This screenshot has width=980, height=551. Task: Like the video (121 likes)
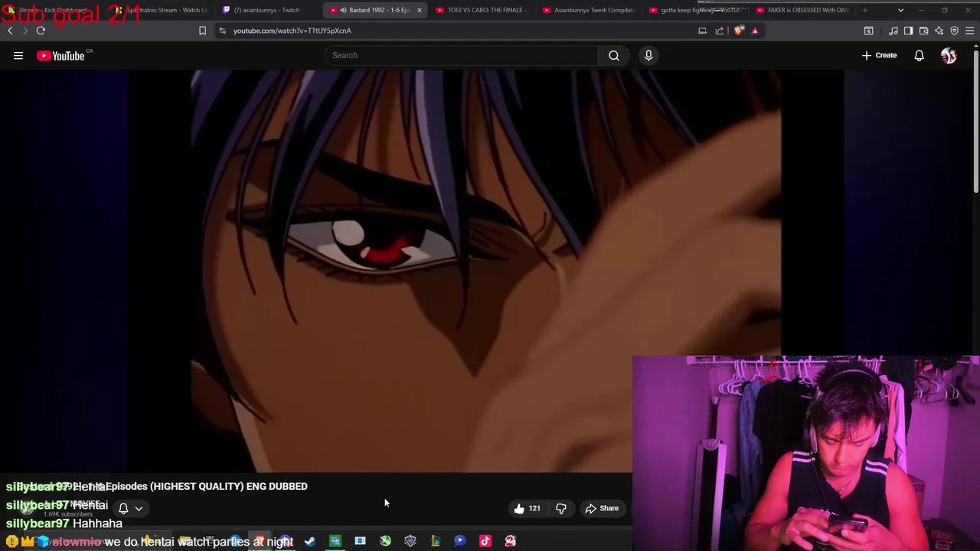coord(527,508)
